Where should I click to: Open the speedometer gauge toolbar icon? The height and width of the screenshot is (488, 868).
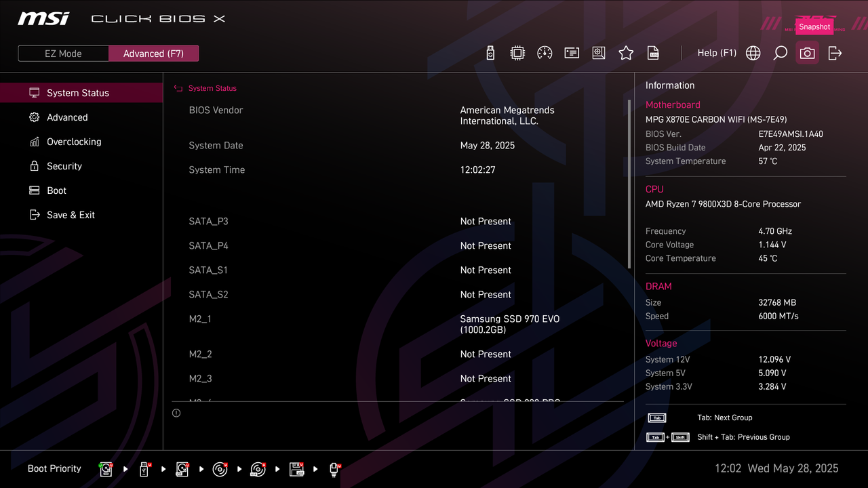pos(545,53)
